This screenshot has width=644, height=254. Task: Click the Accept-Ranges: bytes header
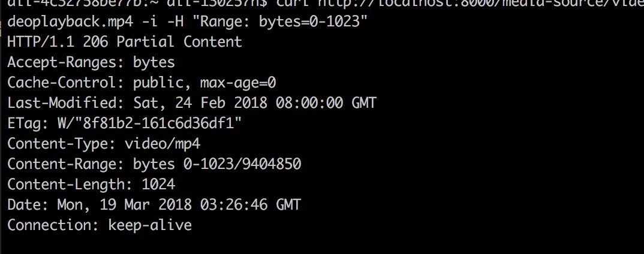(91, 62)
